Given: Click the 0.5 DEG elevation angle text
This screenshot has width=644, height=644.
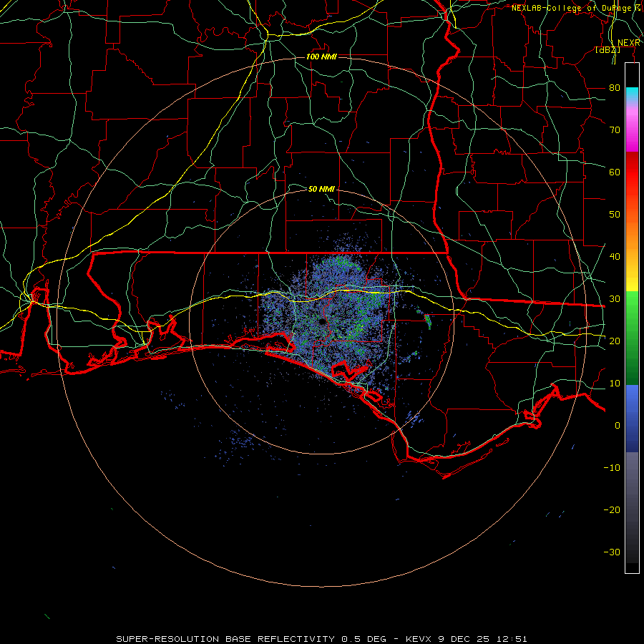Looking at the screenshot, I should pos(364,639).
